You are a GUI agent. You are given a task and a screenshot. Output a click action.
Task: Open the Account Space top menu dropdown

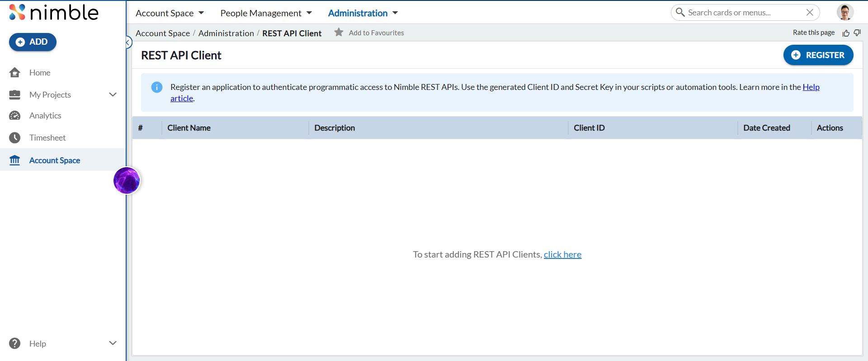[x=170, y=13]
